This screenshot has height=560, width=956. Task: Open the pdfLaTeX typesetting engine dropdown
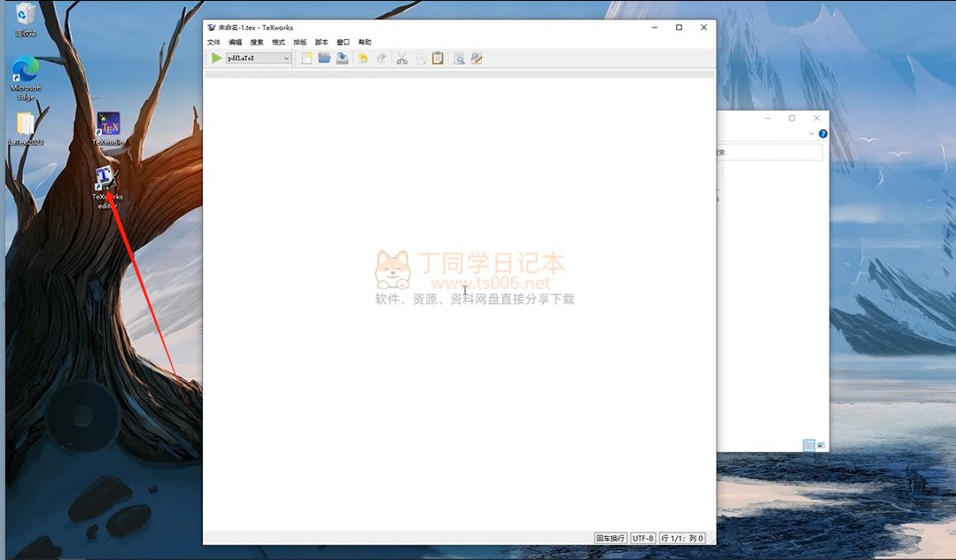pyautogui.click(x=259, y=58)
